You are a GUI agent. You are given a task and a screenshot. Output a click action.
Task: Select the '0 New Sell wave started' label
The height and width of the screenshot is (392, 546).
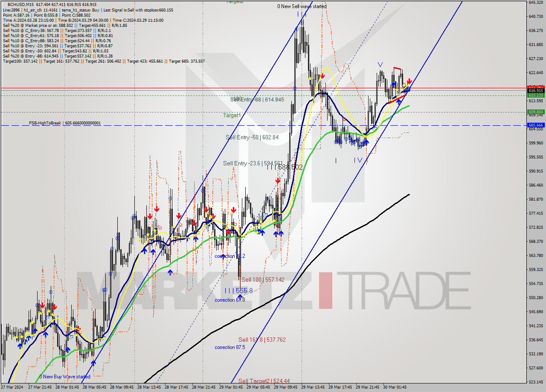(x=302, y=6)
